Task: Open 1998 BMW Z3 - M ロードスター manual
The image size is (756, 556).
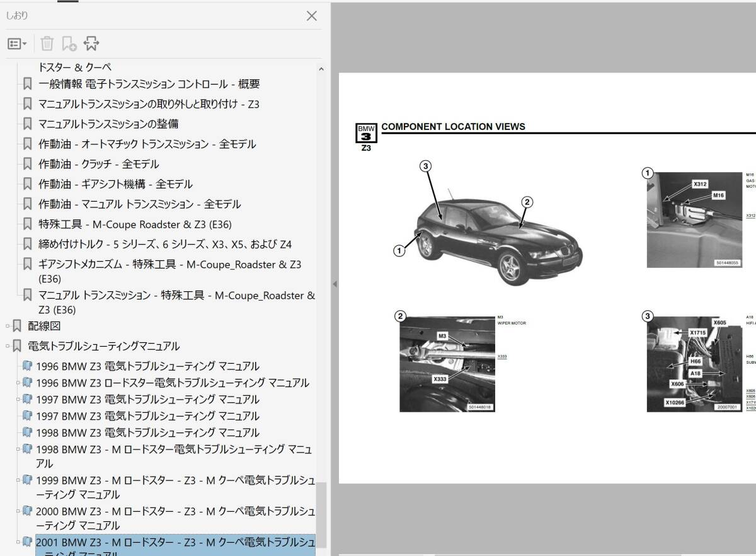Action: click(x=174, y=456)
